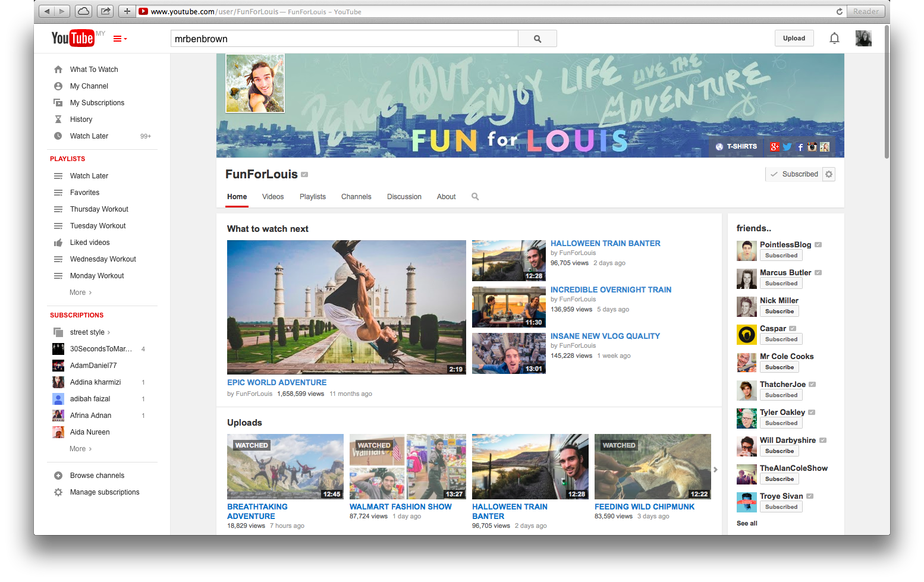Subscribe to TheAlanColeShow

coord(780,479)
